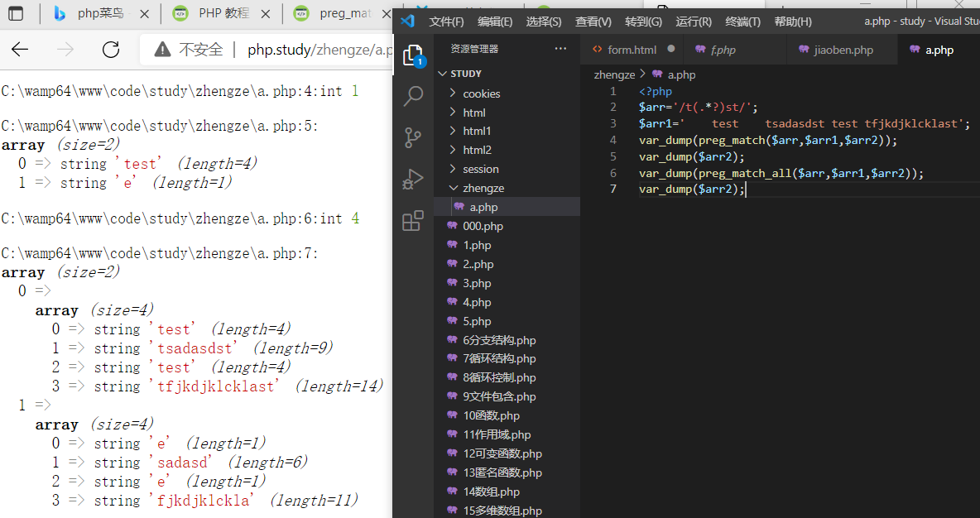Open the Explorer view in the VS Code activity bar

tap(413, 55)
